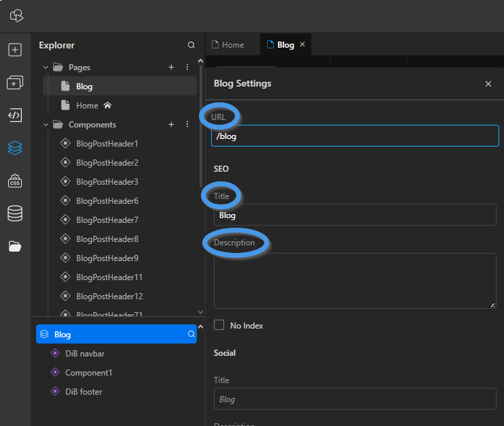Open the code editor sidebar icon
This screenshot has height=426, width=504.
[15, 115]
